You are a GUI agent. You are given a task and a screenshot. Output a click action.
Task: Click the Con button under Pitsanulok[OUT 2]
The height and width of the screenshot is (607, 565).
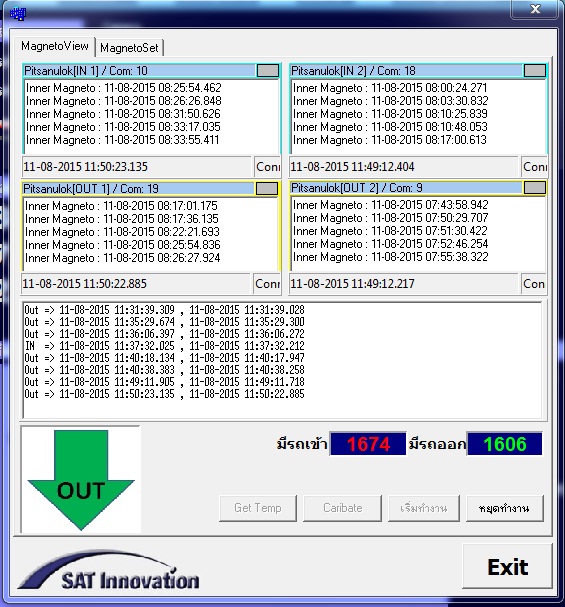pyautogui.click(x=534, y=284)
